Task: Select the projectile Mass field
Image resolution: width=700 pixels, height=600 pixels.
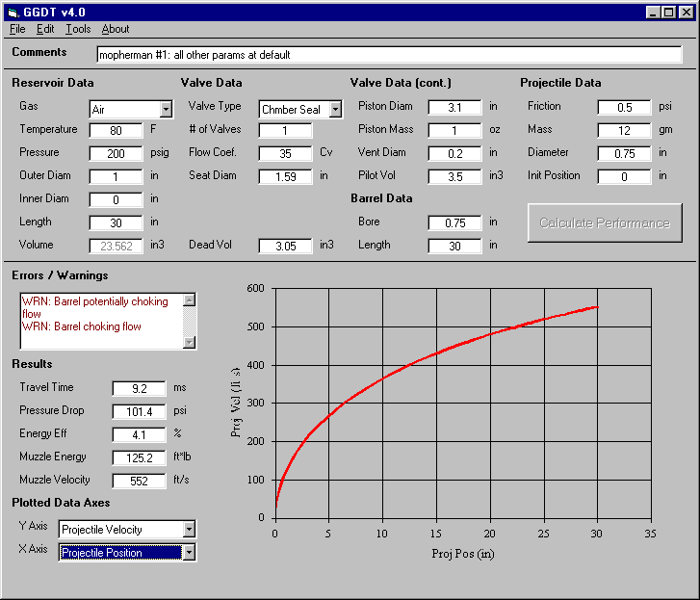Action: [x=624, y=130]
